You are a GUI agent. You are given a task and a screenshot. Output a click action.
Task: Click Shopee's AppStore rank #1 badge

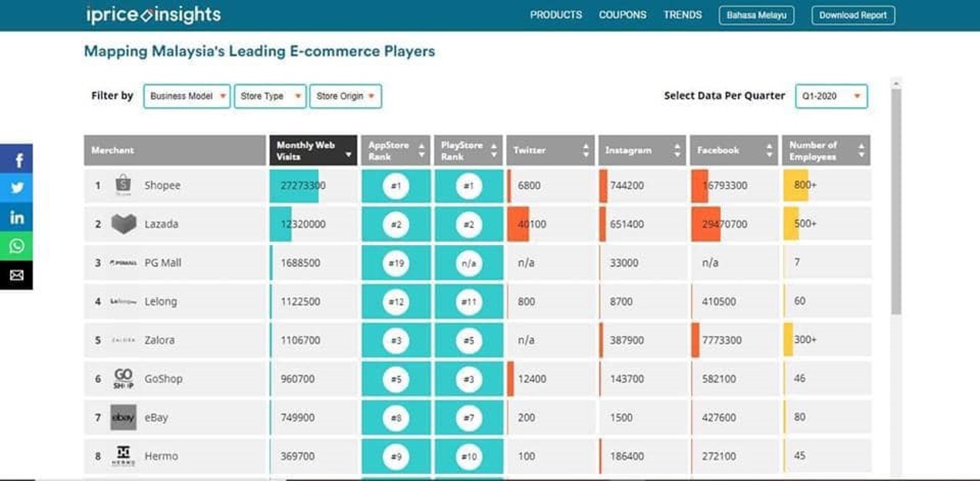pos(396,186)
